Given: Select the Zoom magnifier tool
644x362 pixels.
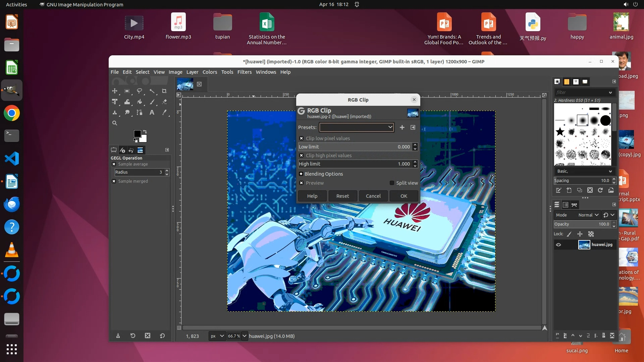Looking at the screenshot, I should (x=115, y=123).
